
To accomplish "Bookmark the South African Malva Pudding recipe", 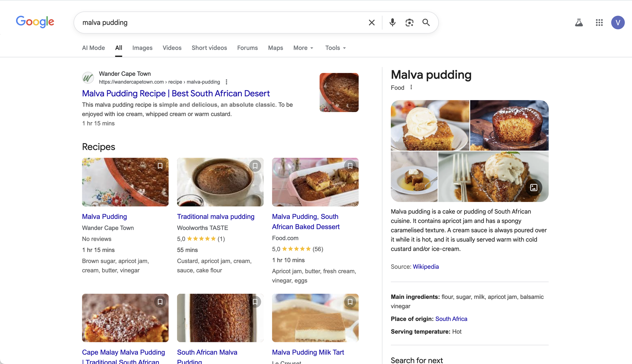I will [255, 302].
